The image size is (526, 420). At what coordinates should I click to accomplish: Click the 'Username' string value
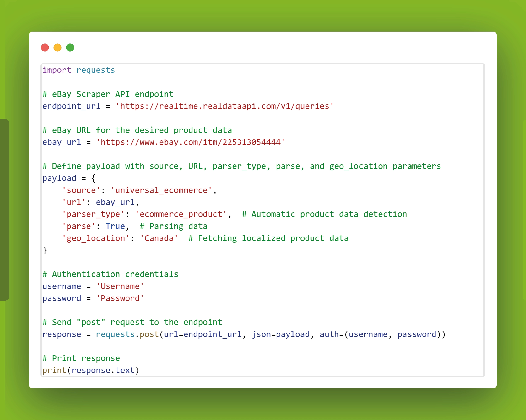[x=120, y=286]
